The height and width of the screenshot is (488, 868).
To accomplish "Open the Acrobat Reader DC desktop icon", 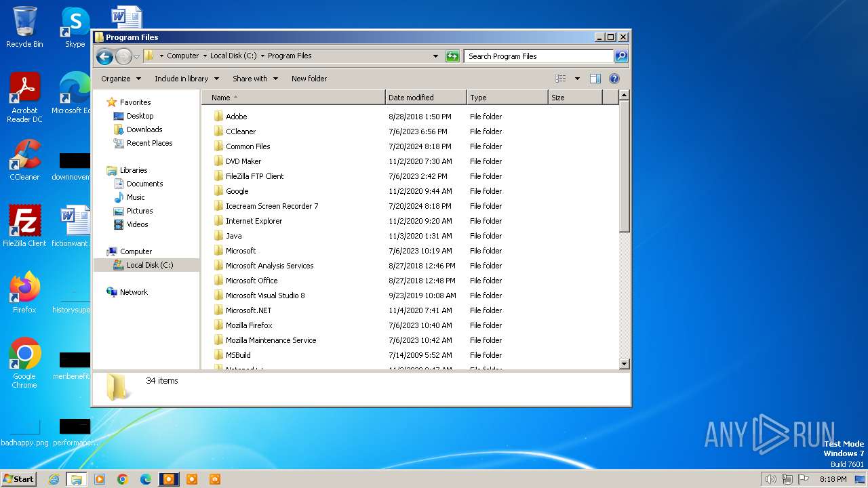I will click(x=24, y=98).
